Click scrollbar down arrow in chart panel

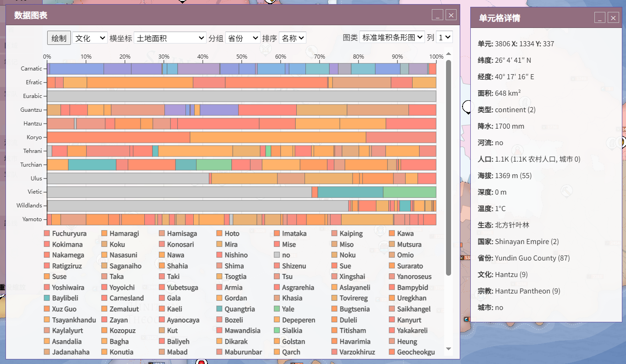click(448, 349)
